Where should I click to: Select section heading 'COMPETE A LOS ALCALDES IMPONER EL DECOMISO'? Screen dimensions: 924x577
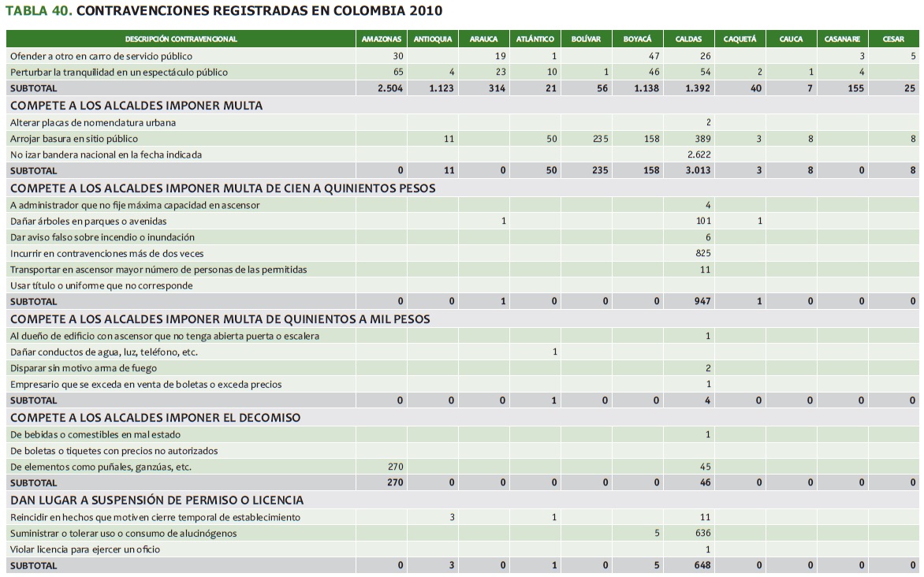(155, 418)
